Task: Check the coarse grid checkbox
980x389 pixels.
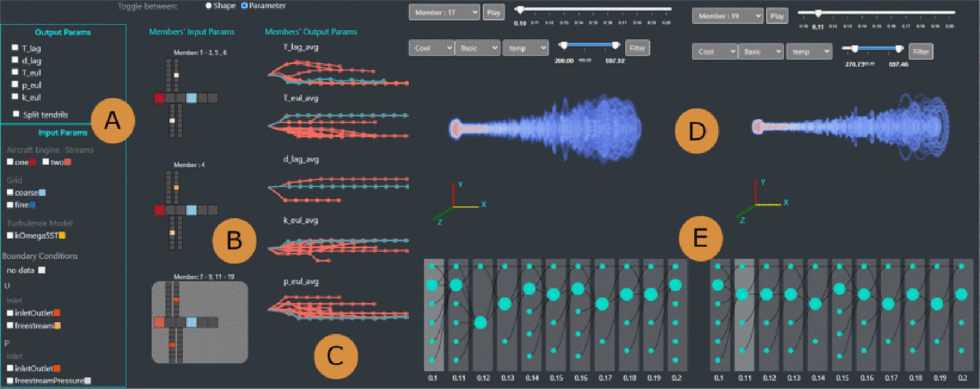Action: (10, 192)
